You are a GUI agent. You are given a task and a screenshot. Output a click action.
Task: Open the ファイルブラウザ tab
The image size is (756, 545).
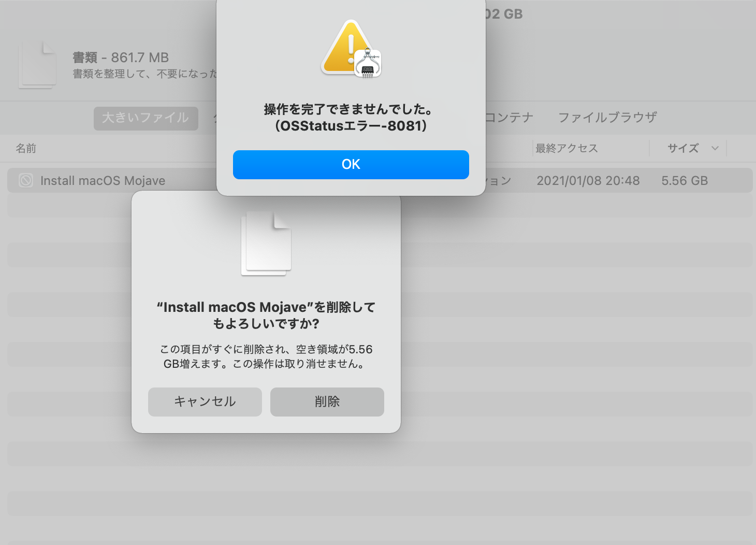607,118
